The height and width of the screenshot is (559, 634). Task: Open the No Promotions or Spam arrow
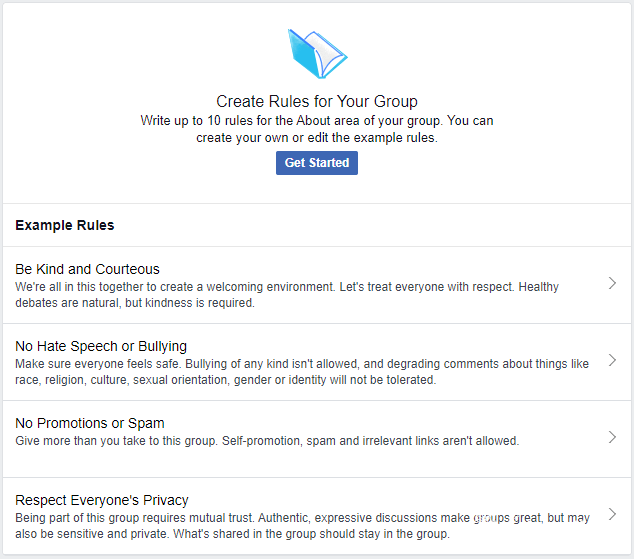pos(612,437)
